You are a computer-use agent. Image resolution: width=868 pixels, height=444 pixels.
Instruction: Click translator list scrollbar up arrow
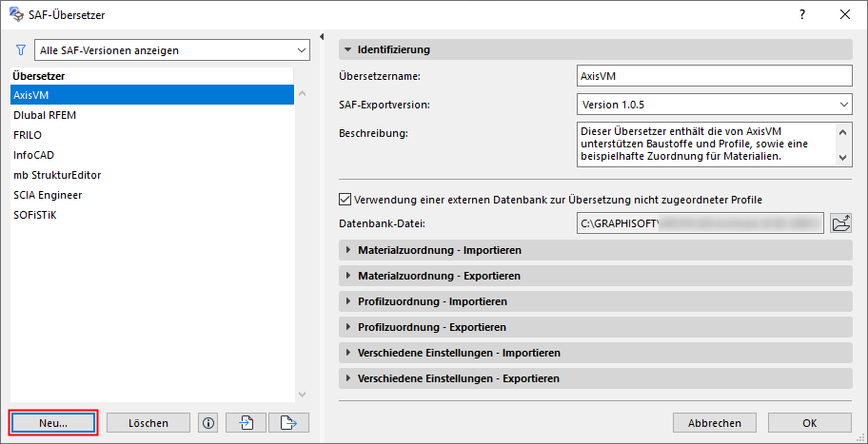(302, 93)
